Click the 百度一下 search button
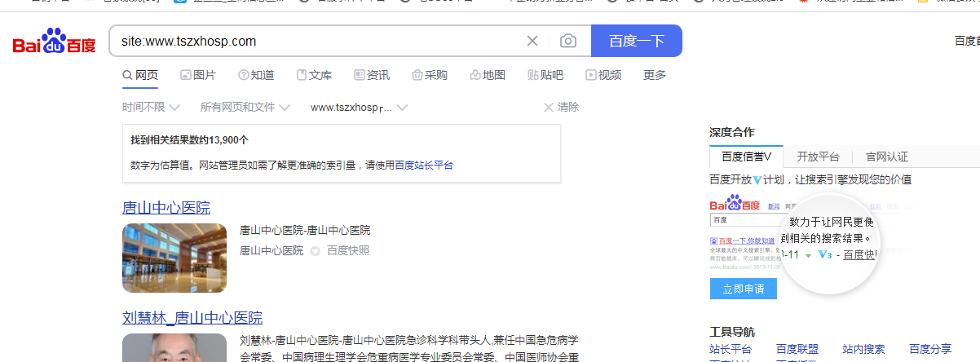 637,41
